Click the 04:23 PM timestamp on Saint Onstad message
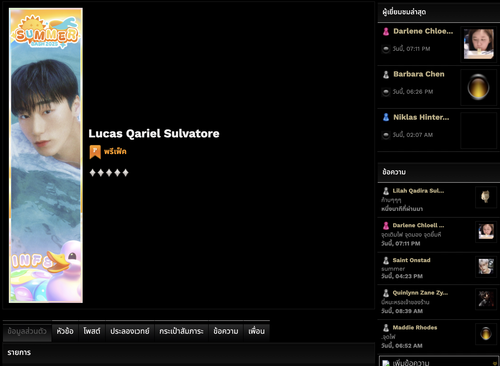 (x=402, y=276)
